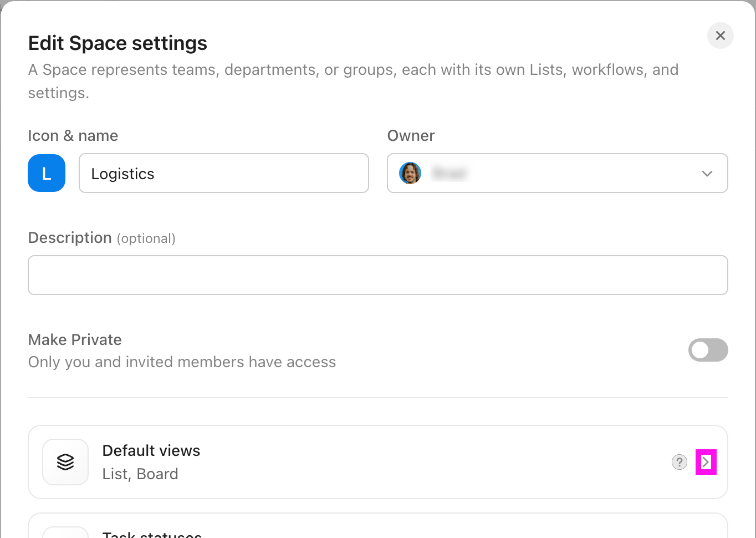Click the close X icon on the modal
Viewport: 756px width, 538px height.
pyautogui.click(x=720, y=35)
